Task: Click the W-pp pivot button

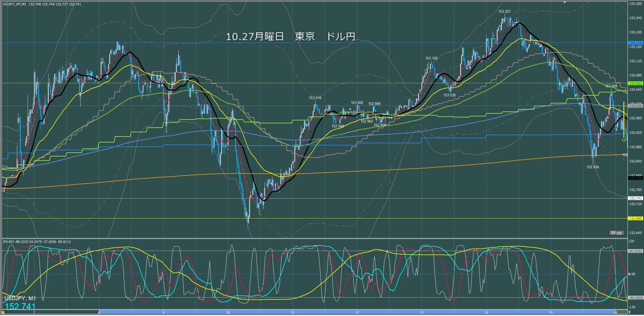Action: [x=616, y=233]
